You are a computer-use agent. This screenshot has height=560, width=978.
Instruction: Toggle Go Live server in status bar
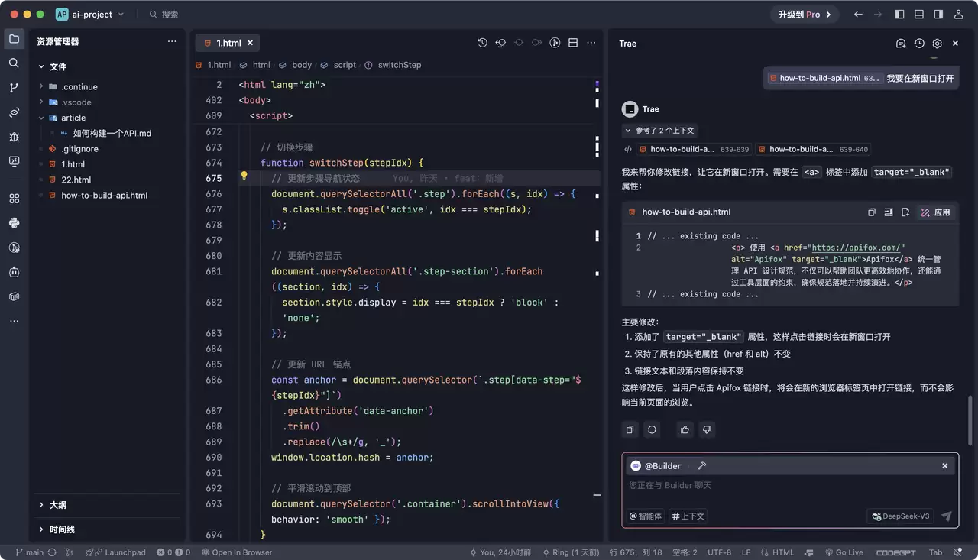tap(843, 552)
